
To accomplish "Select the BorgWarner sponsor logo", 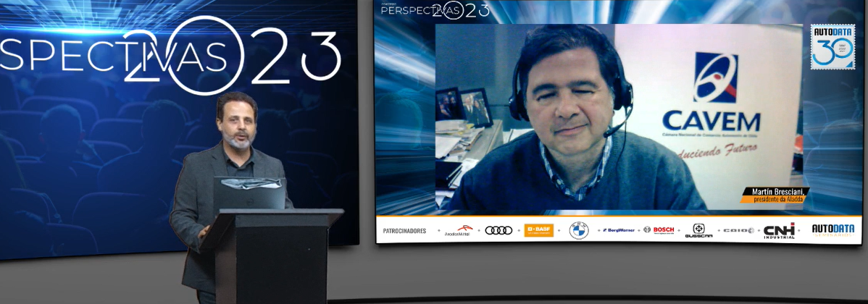I will [x=618, y=230].
